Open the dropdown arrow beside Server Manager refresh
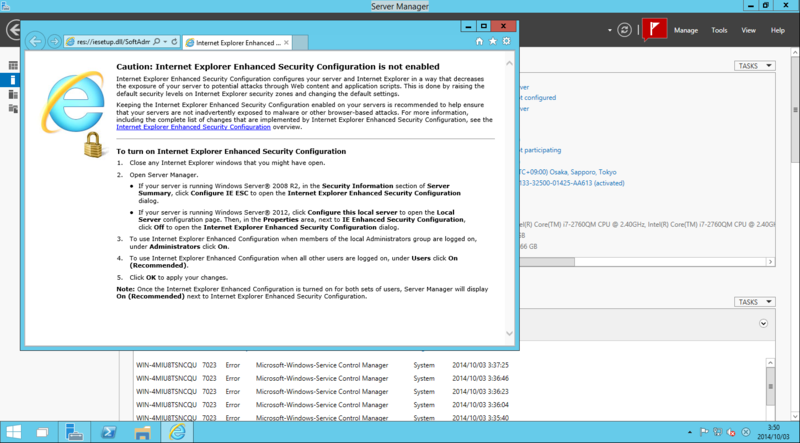 pos(610,30)
